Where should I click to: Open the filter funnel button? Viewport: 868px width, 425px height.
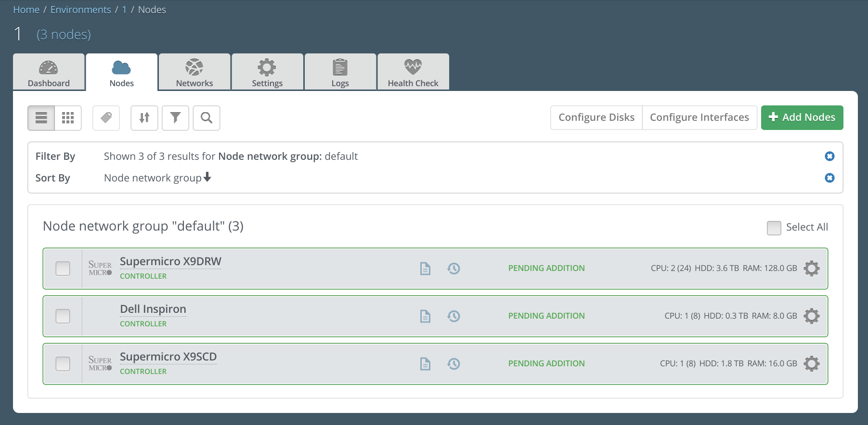tap(175, 118)
